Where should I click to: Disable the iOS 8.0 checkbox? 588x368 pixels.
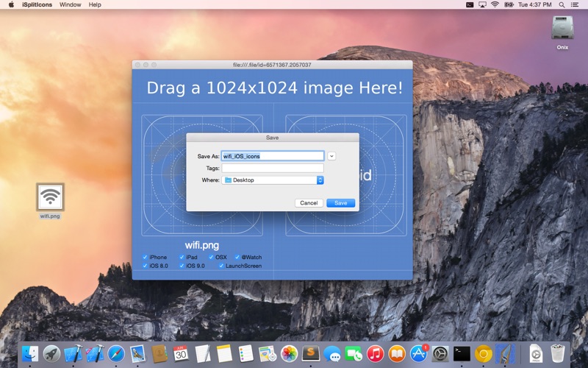pos(145,266)
